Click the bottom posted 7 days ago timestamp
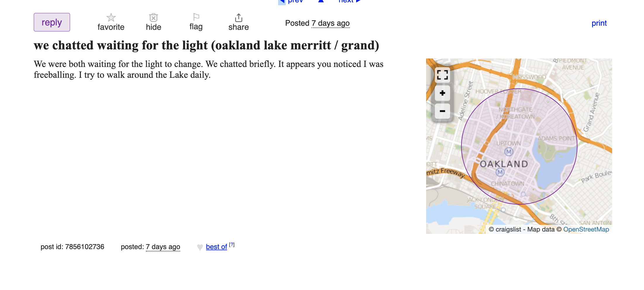The height and width of the screenshot is (290, 644). pyautogui.click(x=163, y=247)
